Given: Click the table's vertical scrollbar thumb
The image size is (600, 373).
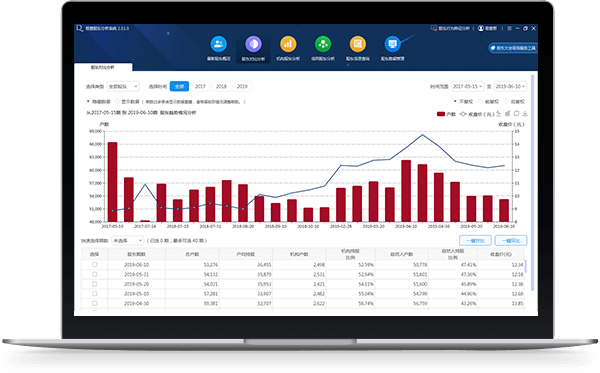Looking at the screenshot, I should pos(525,266).
